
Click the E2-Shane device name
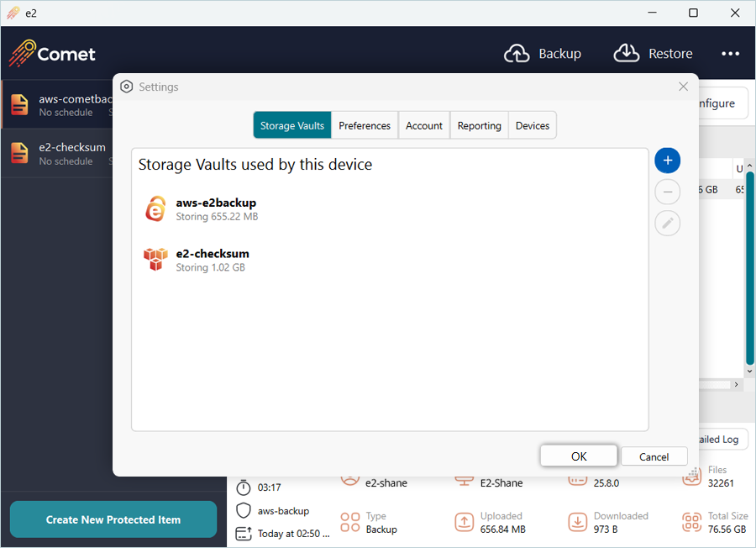click(501, 483)
